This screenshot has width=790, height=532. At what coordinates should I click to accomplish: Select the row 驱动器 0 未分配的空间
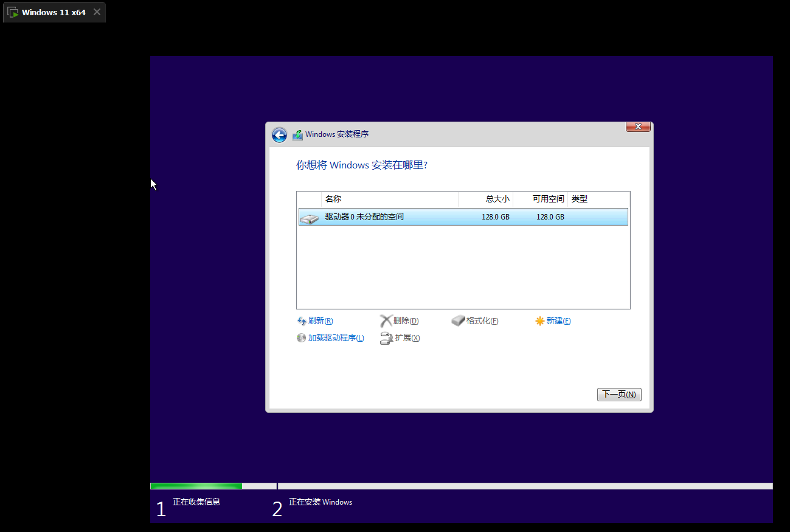pos(463,217)
